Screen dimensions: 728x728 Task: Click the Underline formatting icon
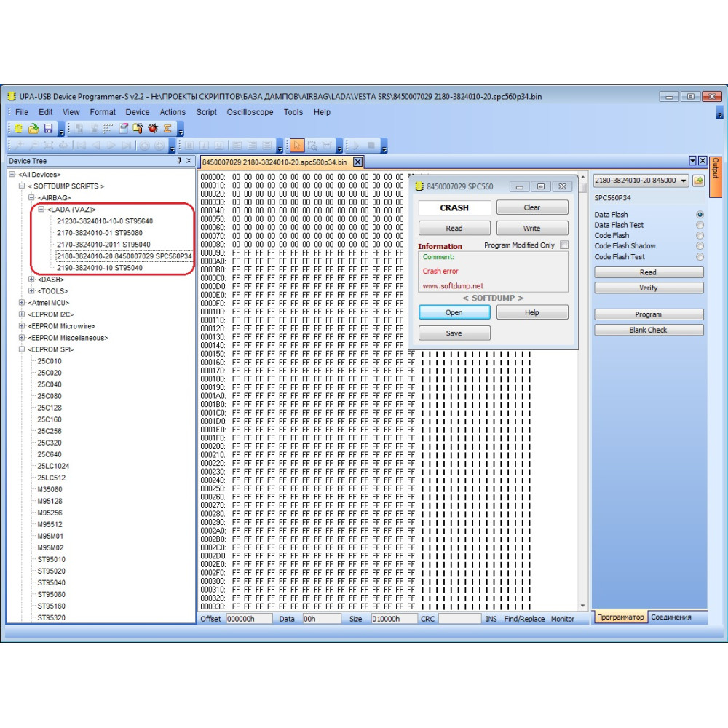pyautogui.click(x=218, y=146)
